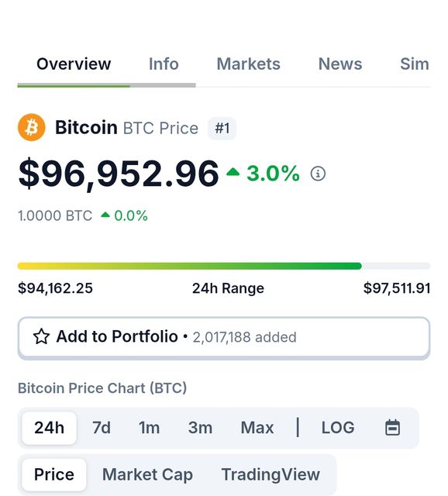Click the orange Bitcoin logo icon
The image size is (448, 496).
click(31, 127)
